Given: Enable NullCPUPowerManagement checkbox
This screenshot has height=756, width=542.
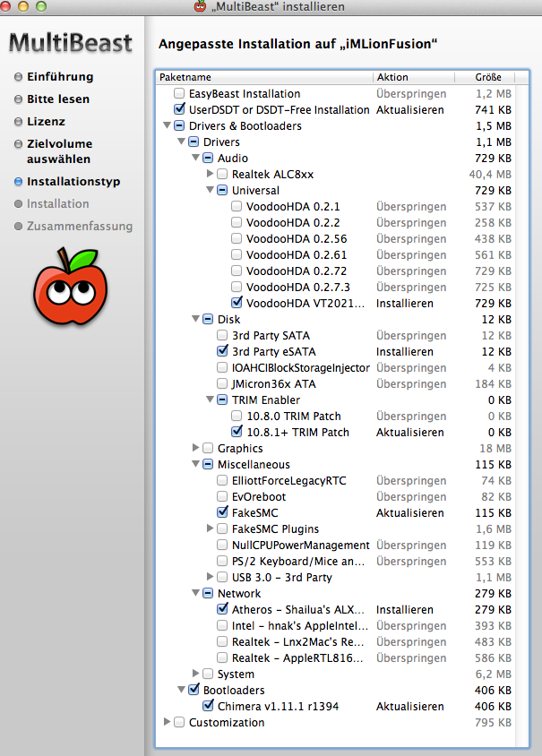Looking at the screenshot, I should [x=222, y=545].
